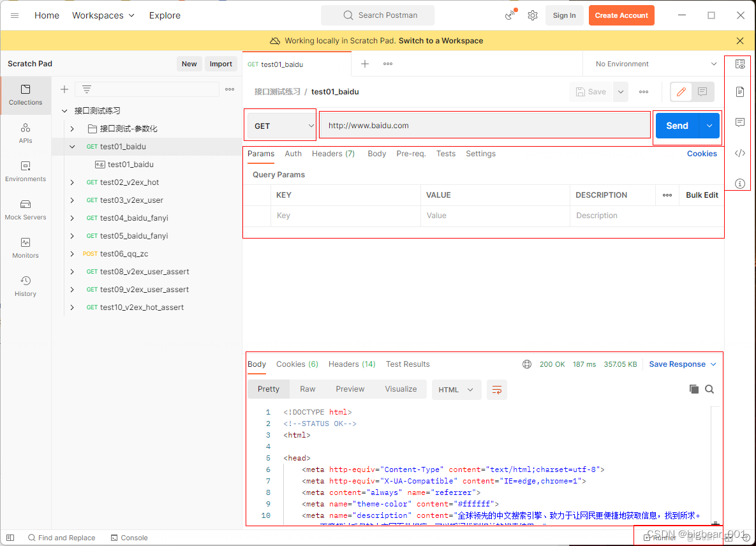Open request Settings tab
Viewport: 756px width, 546px height.
click(480, 154)
